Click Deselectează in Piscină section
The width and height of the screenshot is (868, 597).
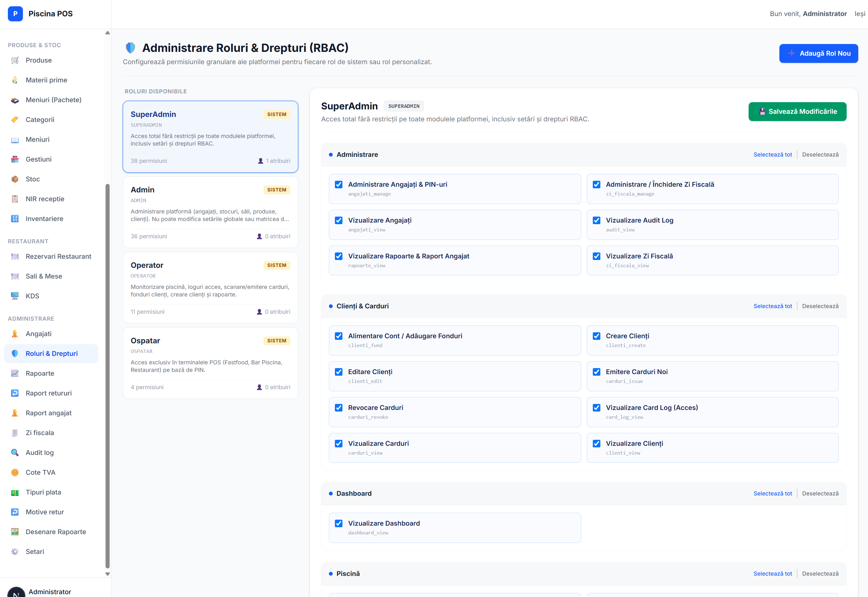pos(820,574)
